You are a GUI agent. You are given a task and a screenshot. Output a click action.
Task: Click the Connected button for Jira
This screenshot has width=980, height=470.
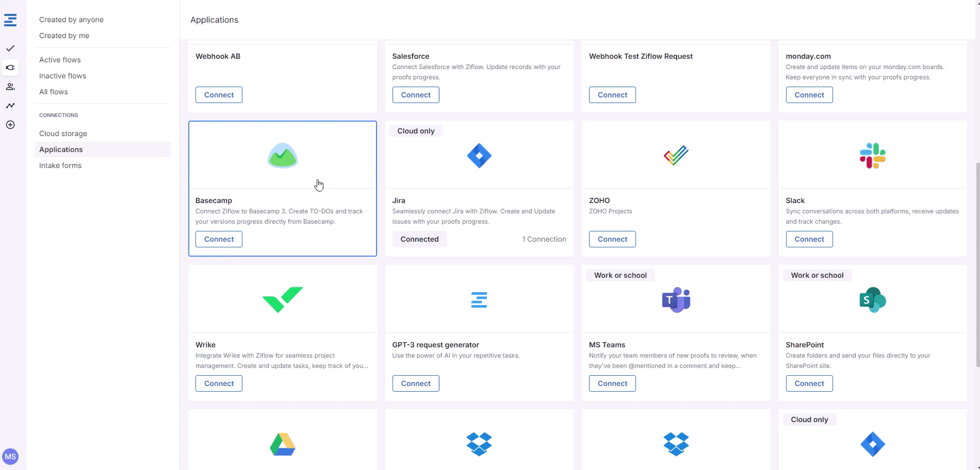coord(419,239)
